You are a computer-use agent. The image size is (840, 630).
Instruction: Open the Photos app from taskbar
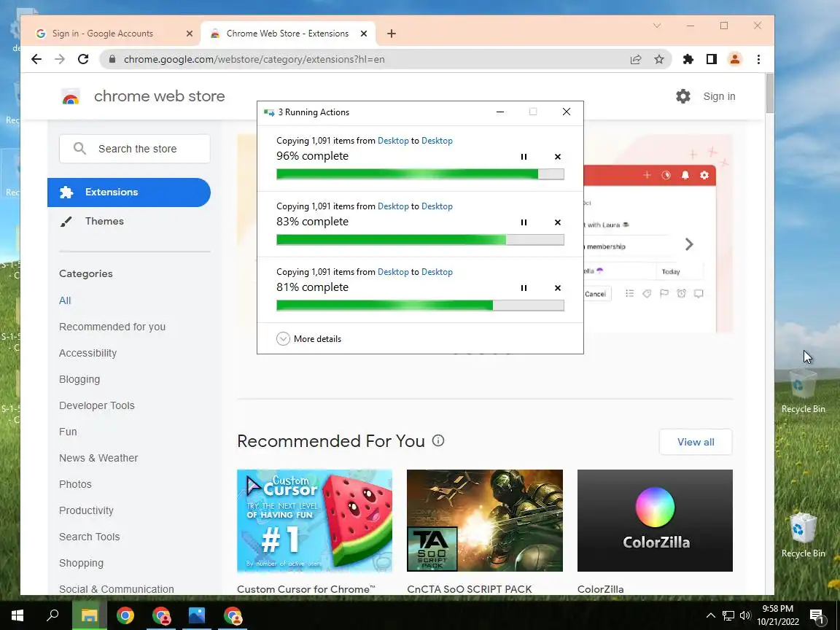197,615
